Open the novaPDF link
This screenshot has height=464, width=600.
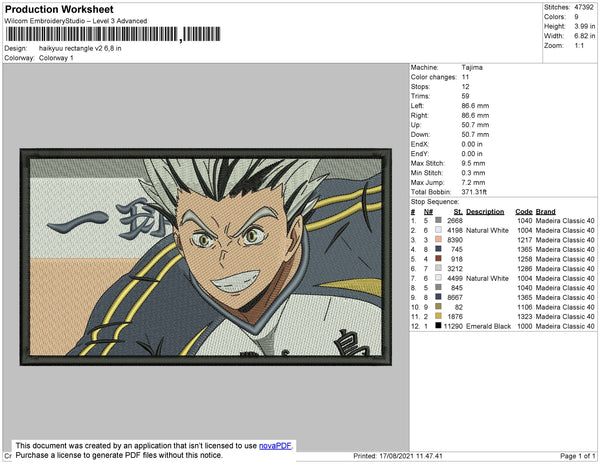pos(275,446)
